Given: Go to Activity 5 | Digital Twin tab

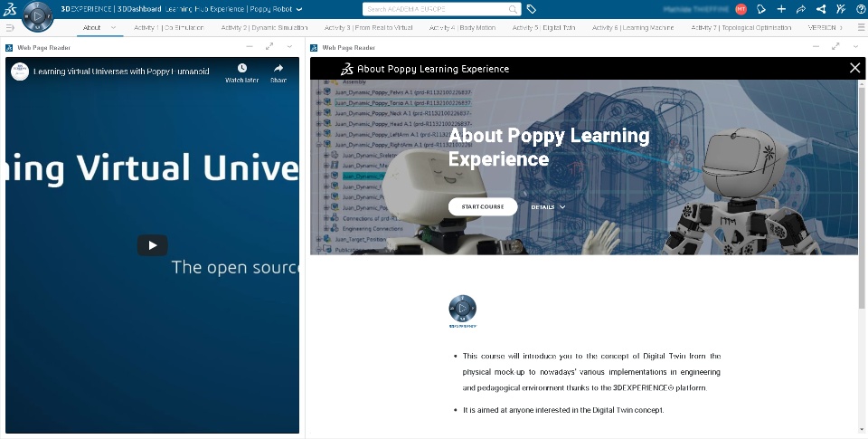Looking at the screenshot, I should (543, 28).
